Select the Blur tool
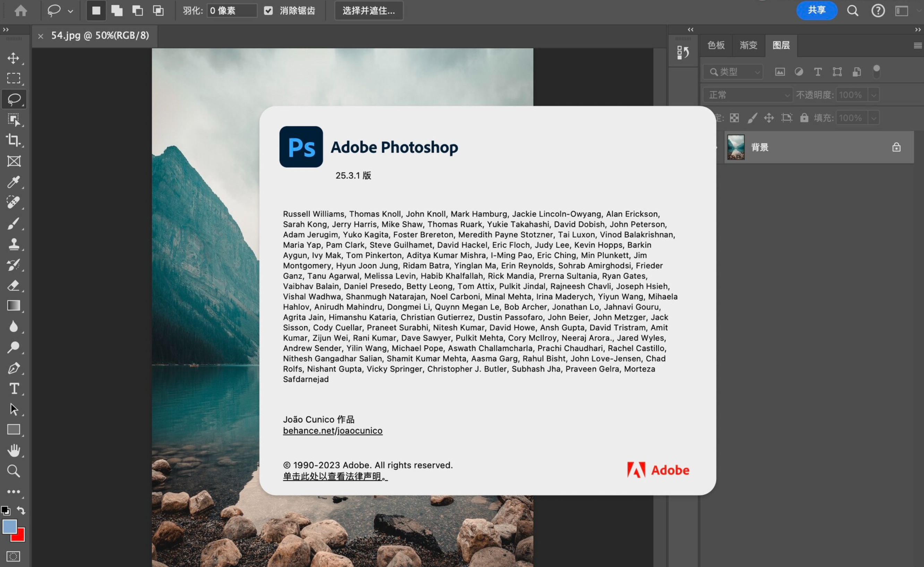Viewport: 924px width, 567px height. tap(14, 327)
